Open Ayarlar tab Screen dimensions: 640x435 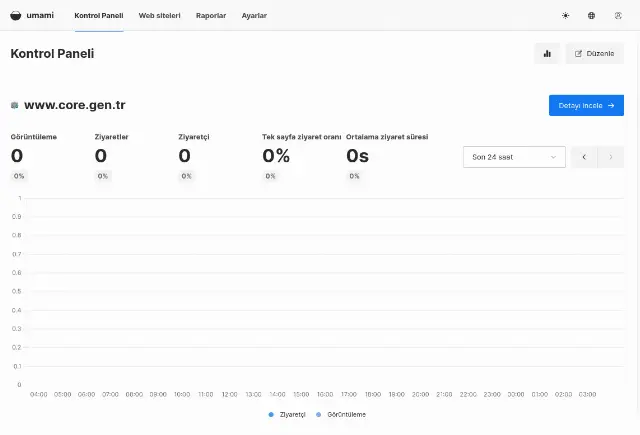[254, 16]
